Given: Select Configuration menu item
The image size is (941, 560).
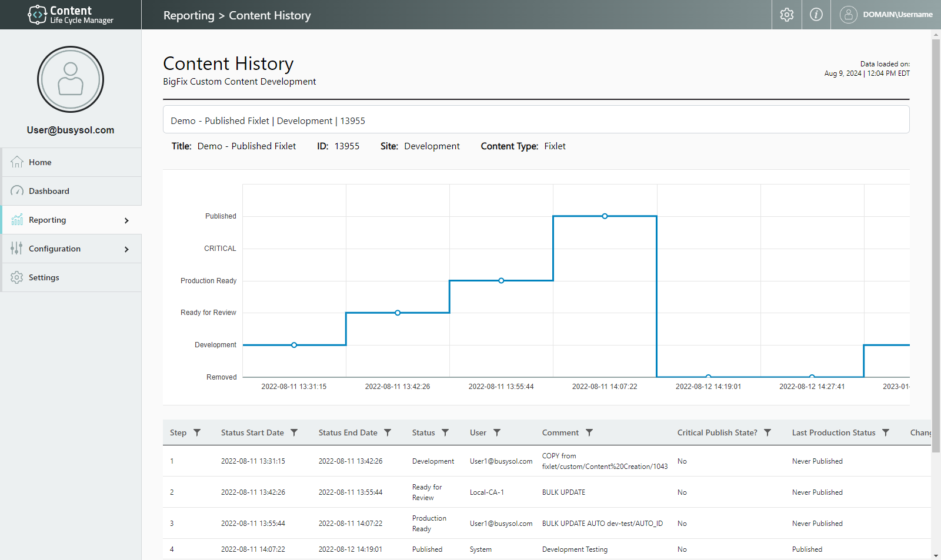Looking at the screenshot, I should [71, 249].
